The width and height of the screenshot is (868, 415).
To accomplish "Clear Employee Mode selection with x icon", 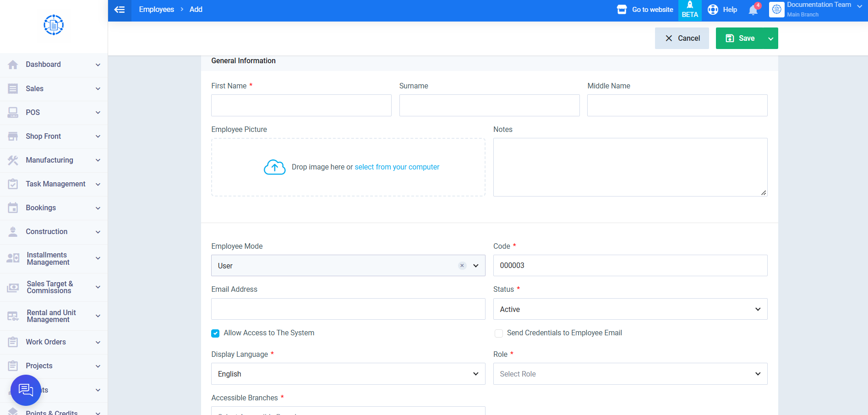I will (x=462, y=266).
